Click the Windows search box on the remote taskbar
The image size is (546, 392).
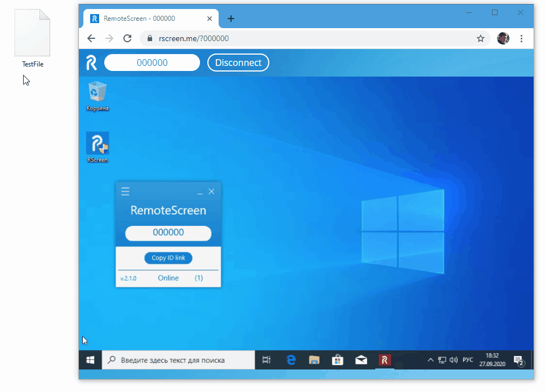coord(178,359)
